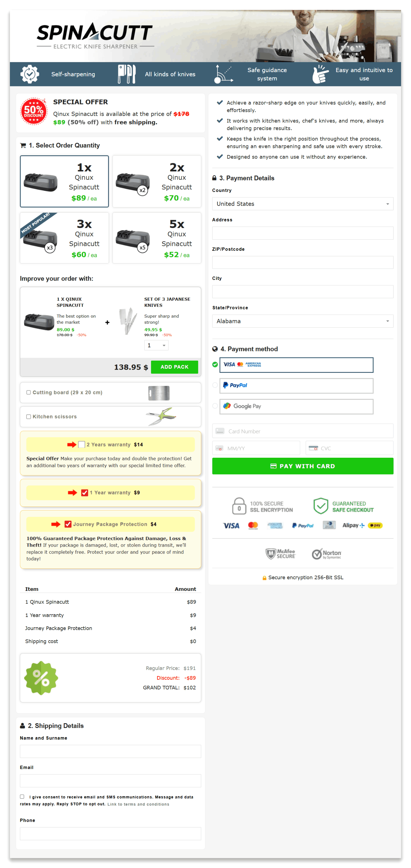Uncheck the 1 Year warranty $9 checkbox
Screen dimensions: 411x868
tap(85, 493)
